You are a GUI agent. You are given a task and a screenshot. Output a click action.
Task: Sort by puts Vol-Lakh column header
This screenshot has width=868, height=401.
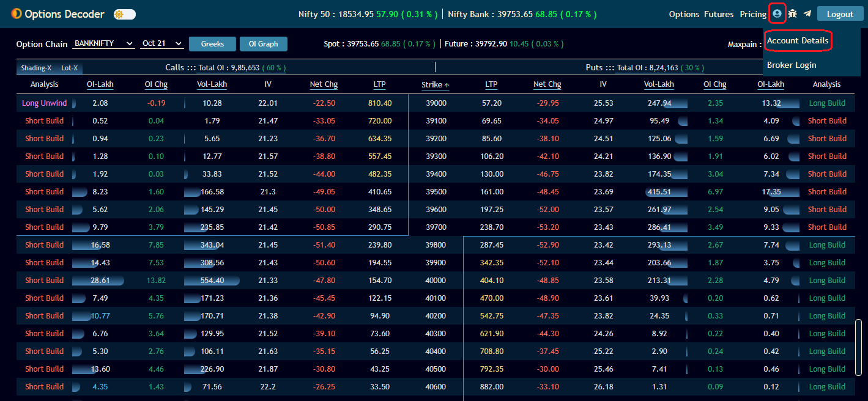(659, 84)
